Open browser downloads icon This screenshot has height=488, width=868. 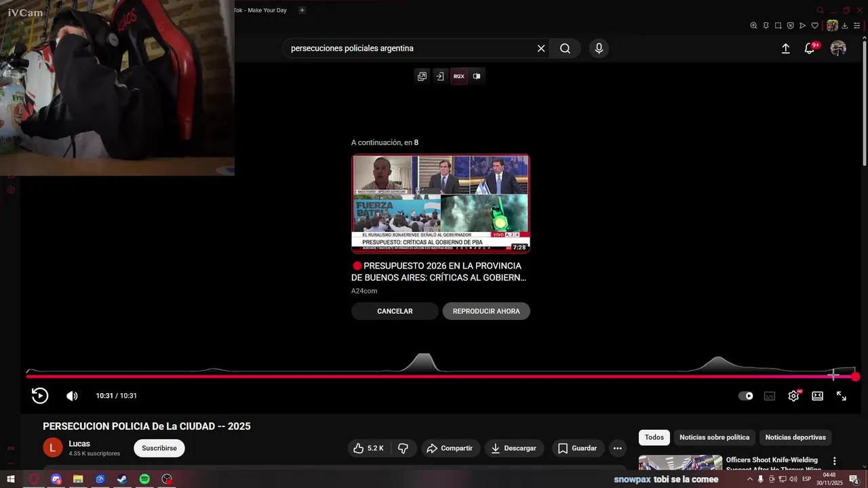pos(844,26)
